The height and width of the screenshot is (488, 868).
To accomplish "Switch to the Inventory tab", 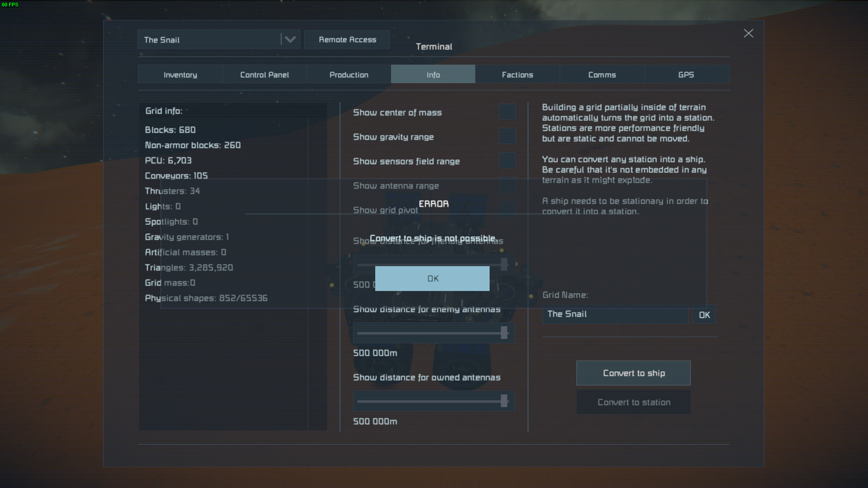I will point(180,75).
